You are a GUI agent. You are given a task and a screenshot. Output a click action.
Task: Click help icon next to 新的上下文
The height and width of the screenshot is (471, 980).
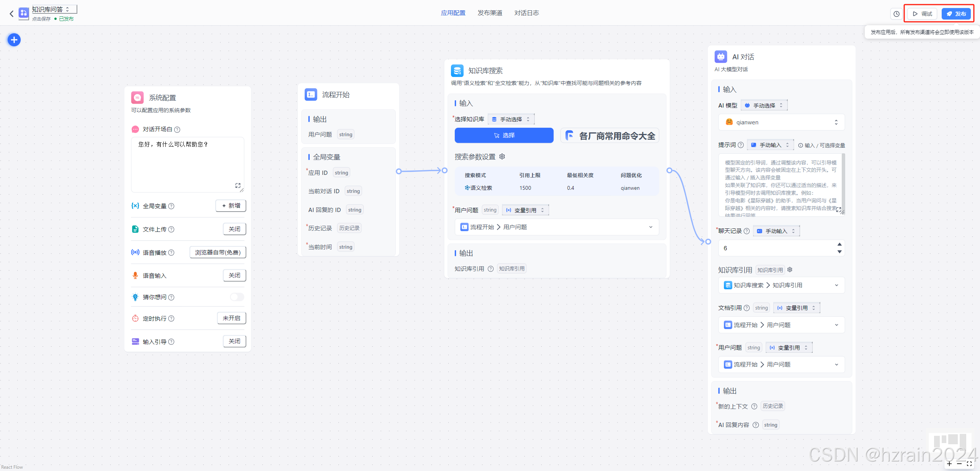point(754,407)
